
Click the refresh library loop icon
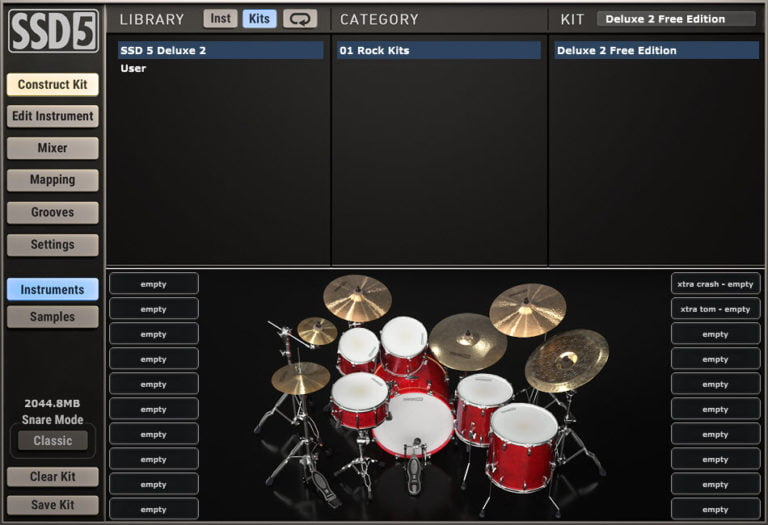[x=300, y=19]
